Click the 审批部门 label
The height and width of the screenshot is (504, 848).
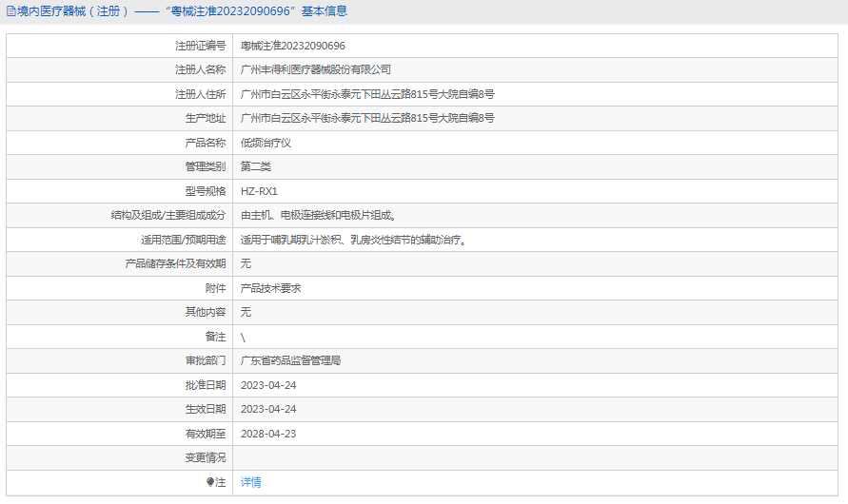(x=206, y=360)
